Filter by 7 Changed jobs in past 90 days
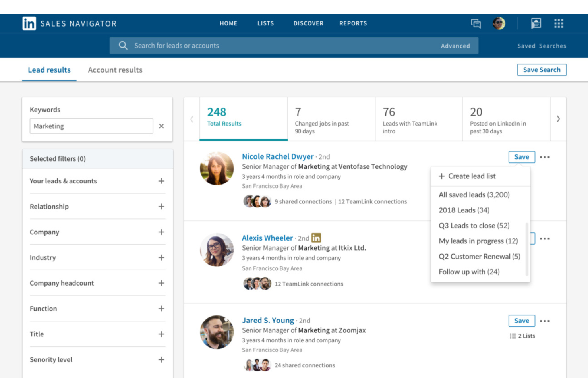 click(x=331, y=119)
